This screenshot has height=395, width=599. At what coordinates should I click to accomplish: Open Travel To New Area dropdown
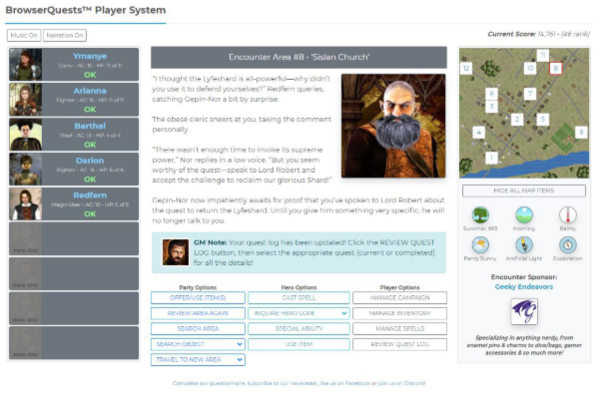pyautogui.click(x=198, y=360)
